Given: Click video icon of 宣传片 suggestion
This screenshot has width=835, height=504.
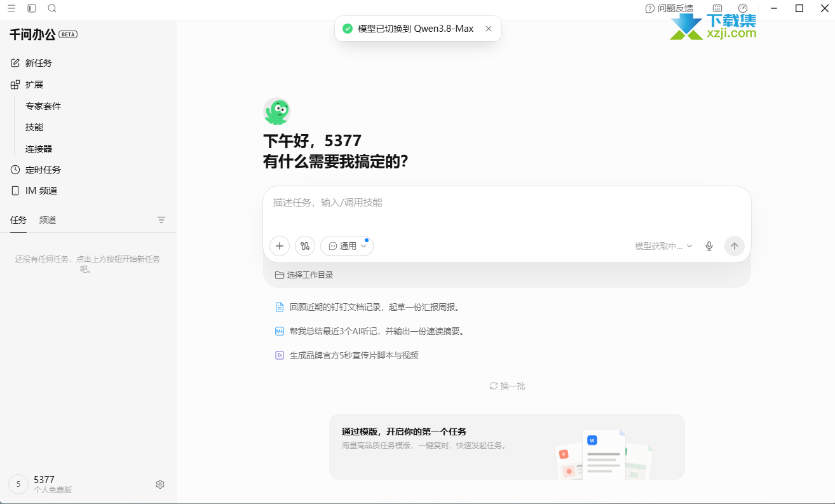Looking at the screenshot, I should click(279, 355).
